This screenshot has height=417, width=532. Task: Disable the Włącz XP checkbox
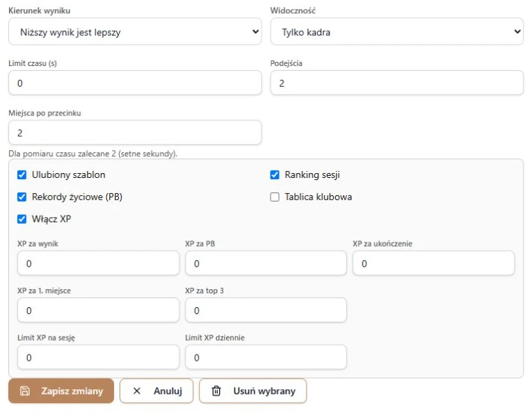(x=22, y=219)
